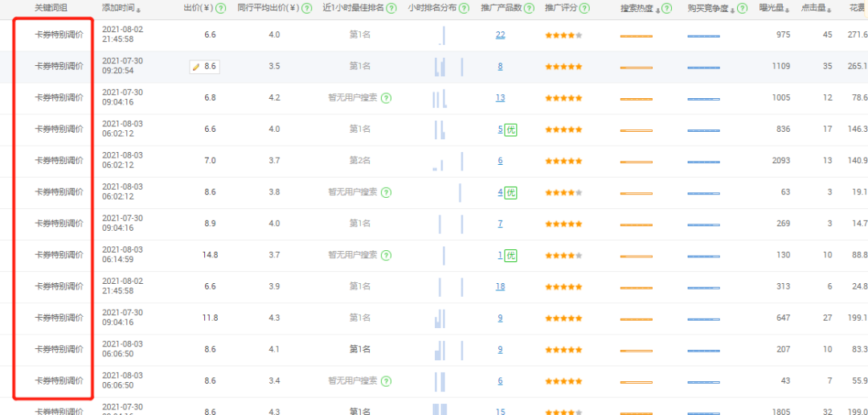Click the 曝光量 column header text
868x415 pixels.
772,8
